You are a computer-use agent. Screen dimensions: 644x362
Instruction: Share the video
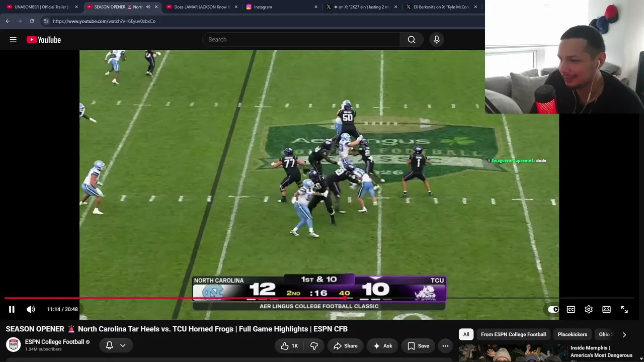(x=345, y=346)
